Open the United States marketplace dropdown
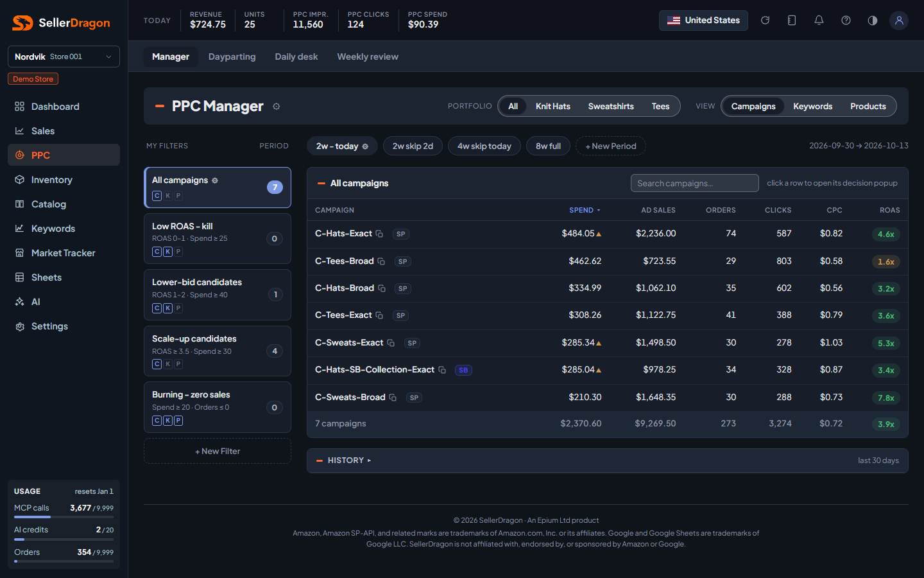Viewport: 924px width, 578px height. tap(703, 21)
